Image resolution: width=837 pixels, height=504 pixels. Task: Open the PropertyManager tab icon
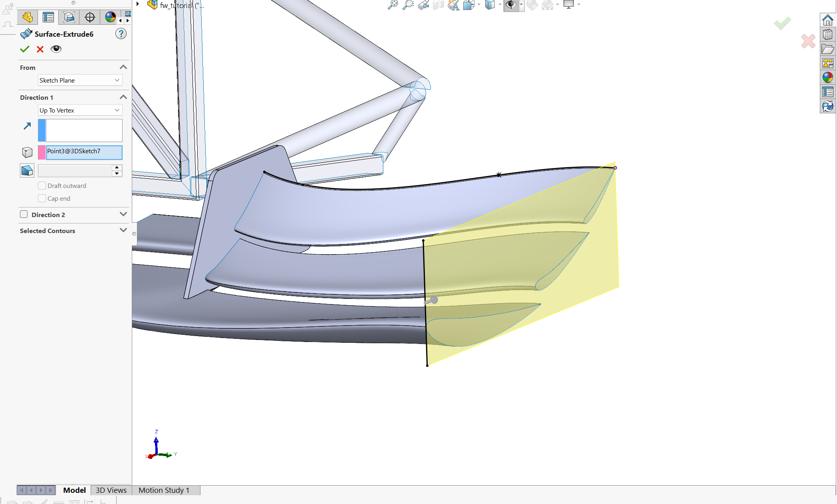(x=48, y=17)
